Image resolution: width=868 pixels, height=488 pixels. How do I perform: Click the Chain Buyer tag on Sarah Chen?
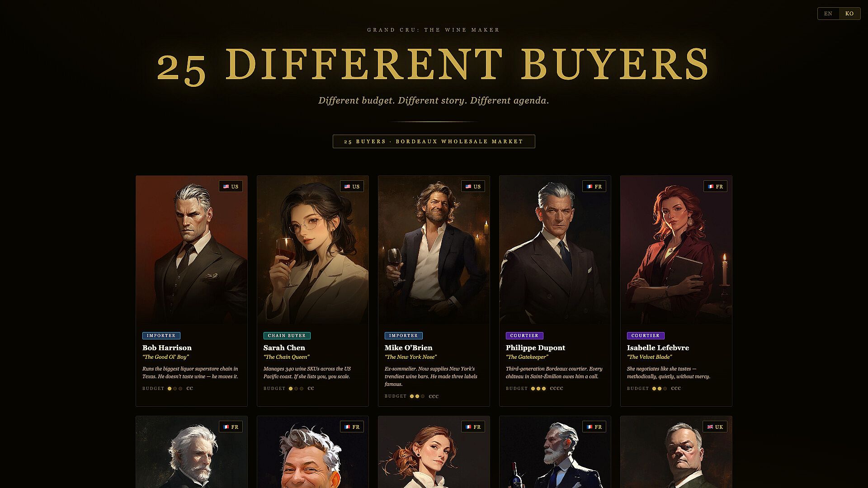[287, 336]
